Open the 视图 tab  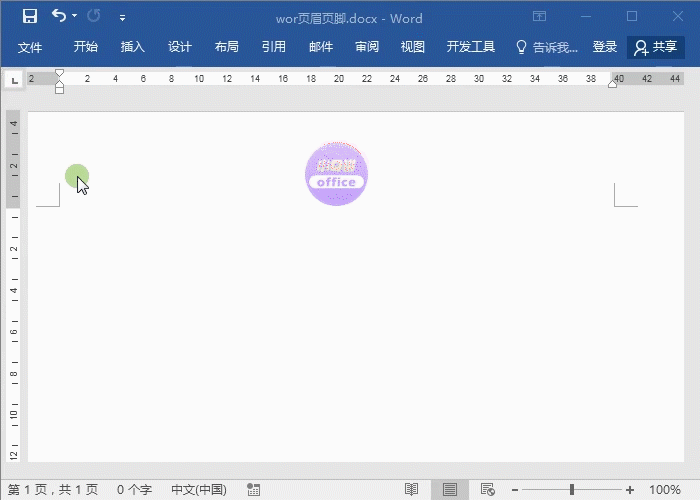point(412,47)
